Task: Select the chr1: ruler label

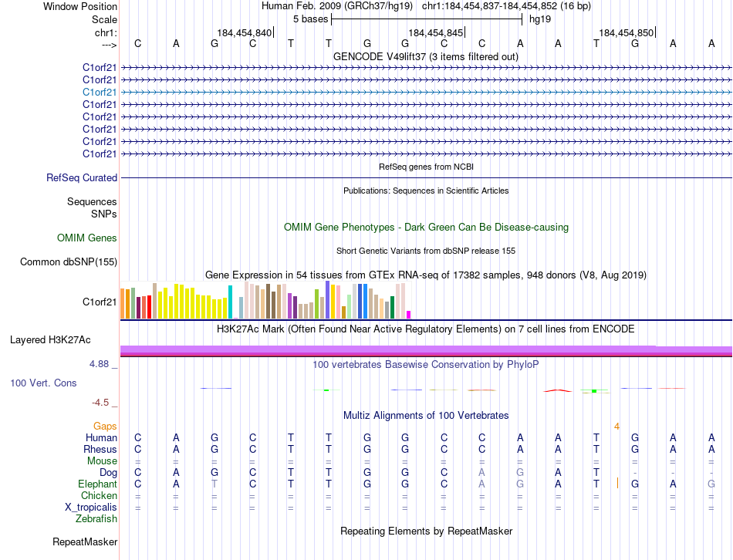Action: [x=106, y=32]
